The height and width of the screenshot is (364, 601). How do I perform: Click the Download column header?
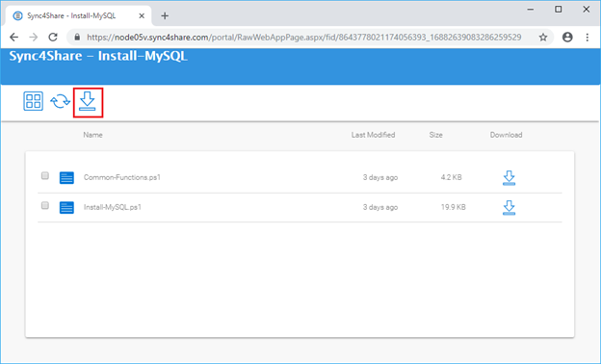[506, 135]
